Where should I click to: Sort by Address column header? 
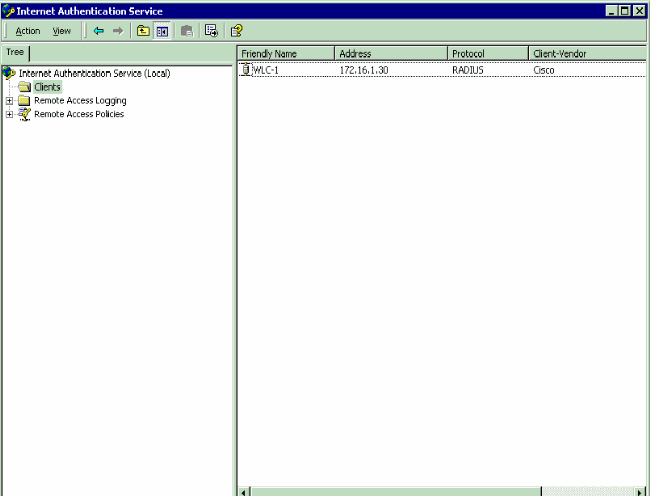(391, 54)
